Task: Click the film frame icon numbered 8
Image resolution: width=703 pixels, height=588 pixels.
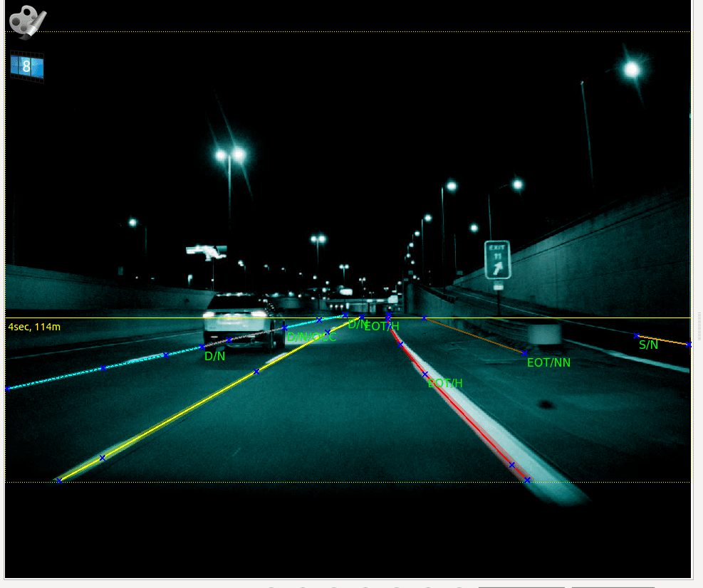Action: (27, 67)
